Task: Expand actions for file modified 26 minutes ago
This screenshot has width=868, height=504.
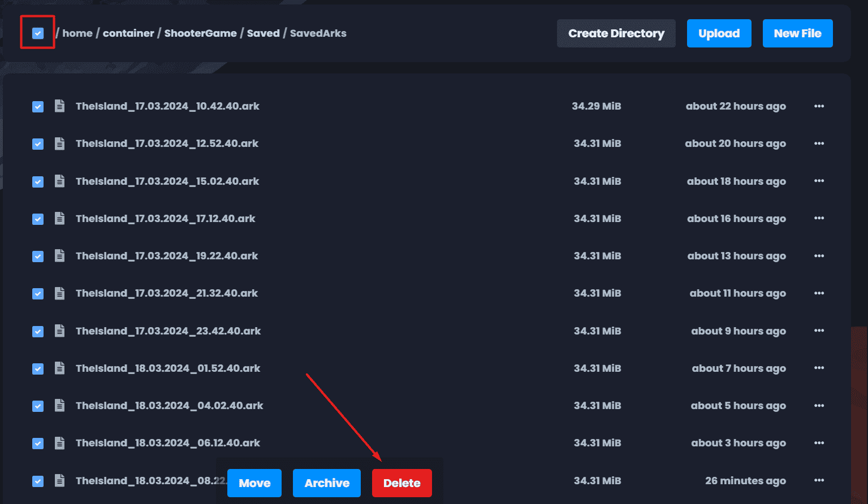Action: click(819, 480)
